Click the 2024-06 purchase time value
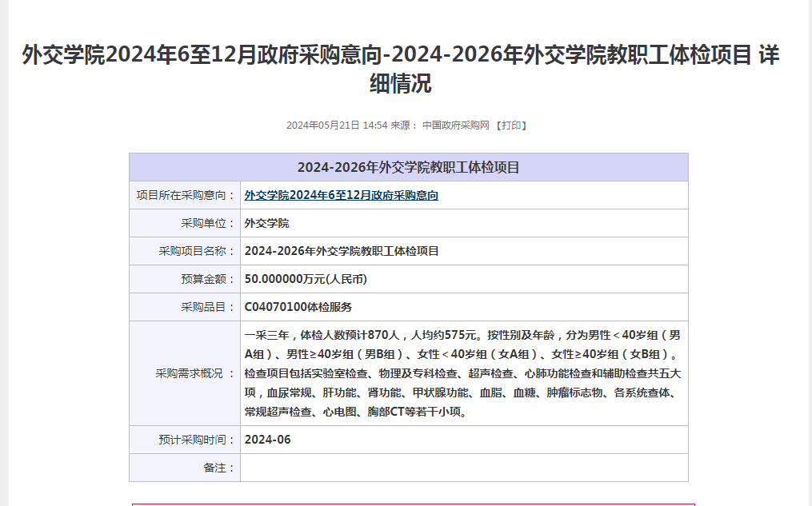Screen dimensions: 812x506 point(267,440)
